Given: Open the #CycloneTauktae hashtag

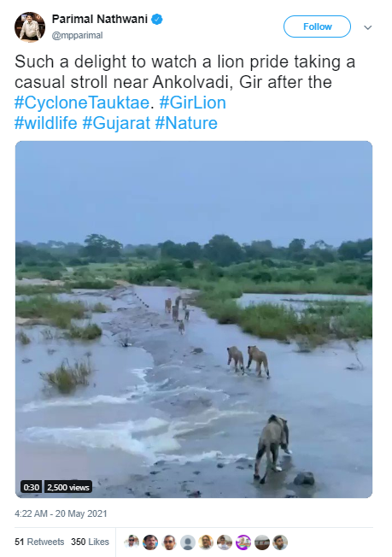Looking at the screenshot, I should pos(82,103).
